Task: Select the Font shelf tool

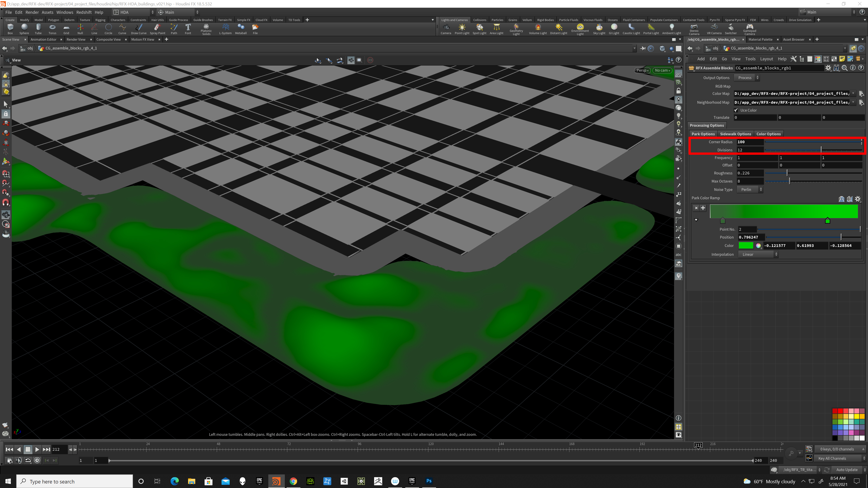Action: pyautogui.click(x=188, y=29)
